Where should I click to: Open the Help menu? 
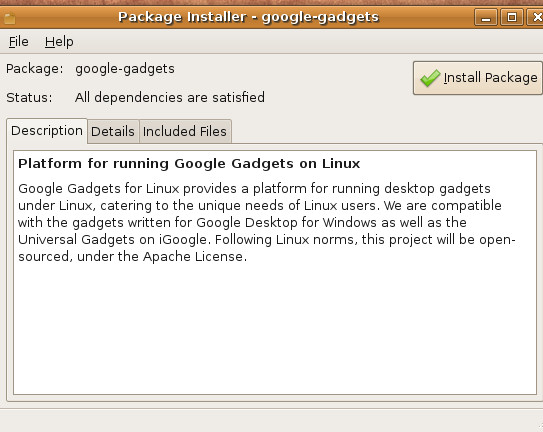click(59, 42)
